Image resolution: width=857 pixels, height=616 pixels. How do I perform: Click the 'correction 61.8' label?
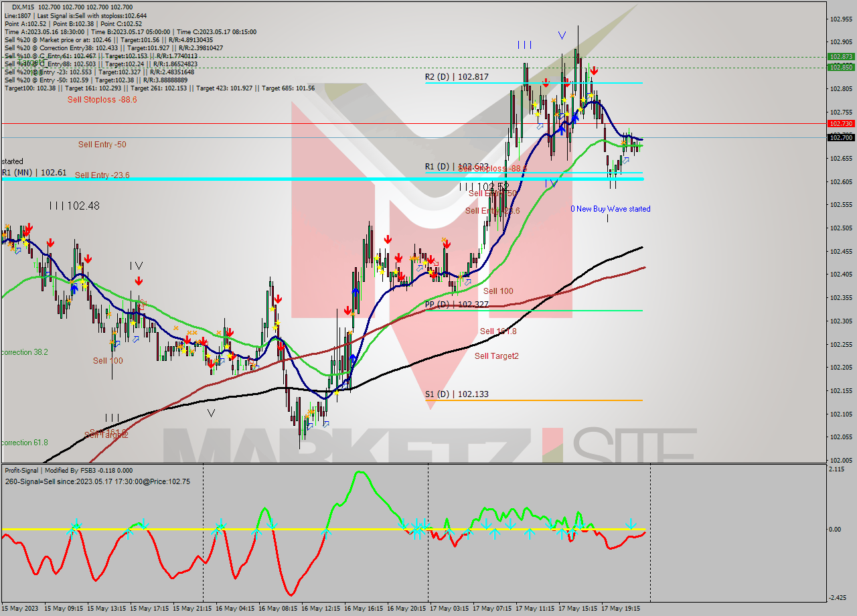click(24, 443)
